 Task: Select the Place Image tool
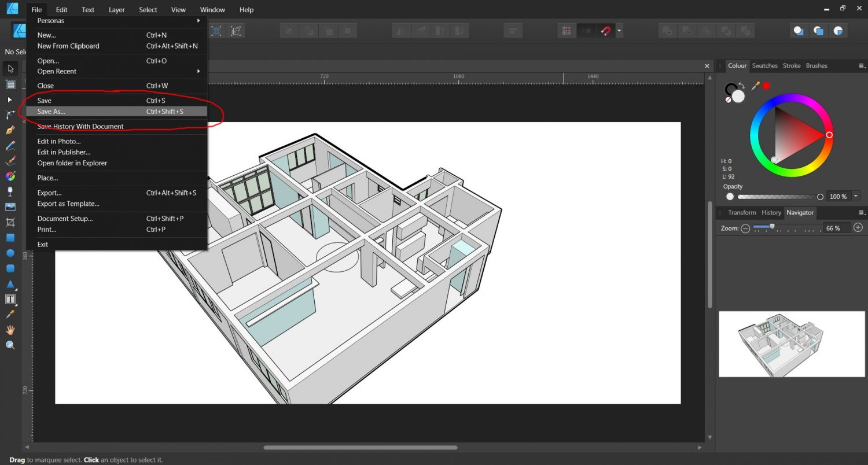[10, 206]
